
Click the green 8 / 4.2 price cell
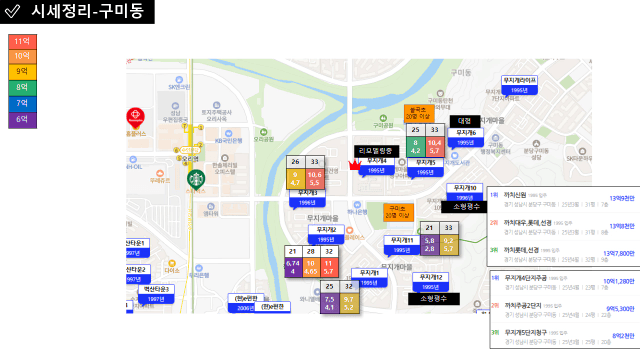pyautogui.click(x=416, y=147)
